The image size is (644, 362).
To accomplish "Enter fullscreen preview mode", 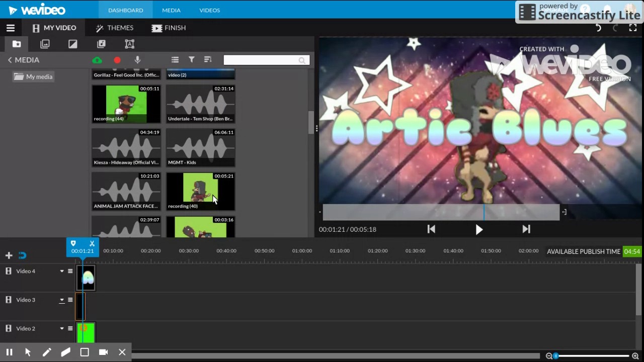I will pyautogui.click(x=633, y=28).
